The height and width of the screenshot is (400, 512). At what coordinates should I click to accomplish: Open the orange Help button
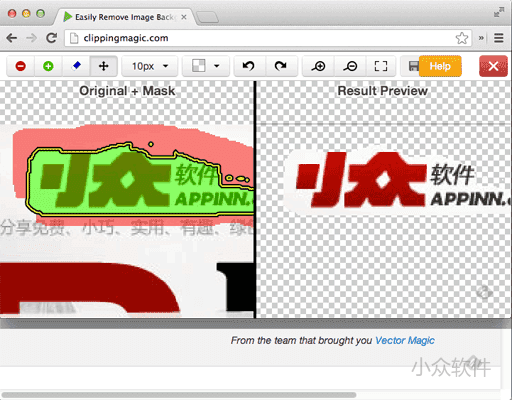440,66
